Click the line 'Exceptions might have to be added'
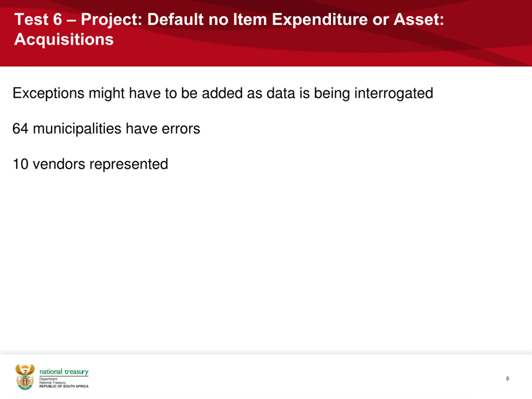This screenshot has width=532, height=399. coord(223,93)
